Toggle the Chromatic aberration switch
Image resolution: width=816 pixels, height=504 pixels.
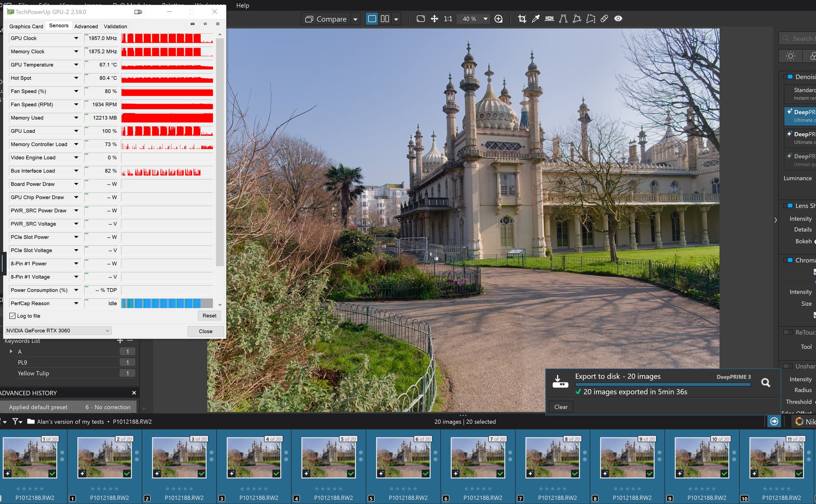click(789, 260)
